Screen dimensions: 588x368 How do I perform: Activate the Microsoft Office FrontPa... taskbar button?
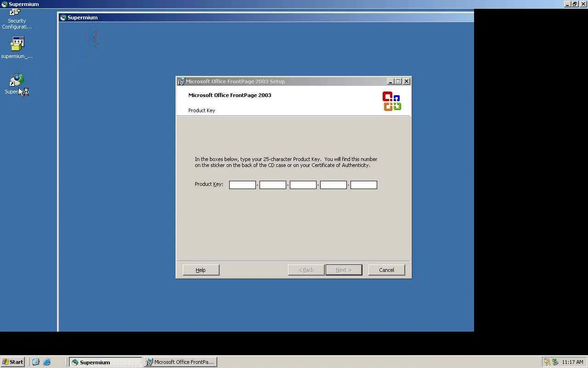(x=180, y=362)
